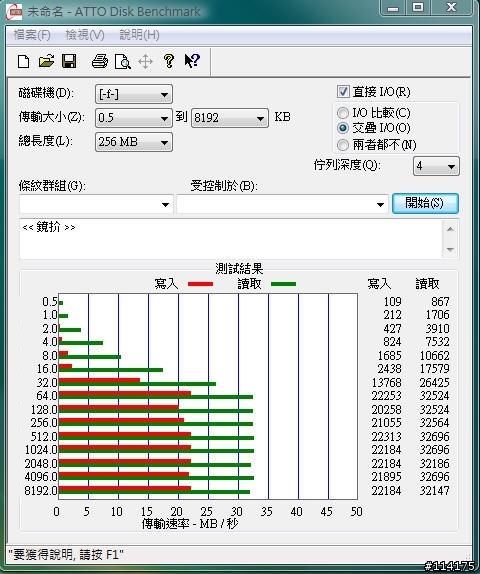The height and width of the screenshot is (574, 480).
Task: Click the green 讀取 legend swatch
Action: click(x=283, y=284)
